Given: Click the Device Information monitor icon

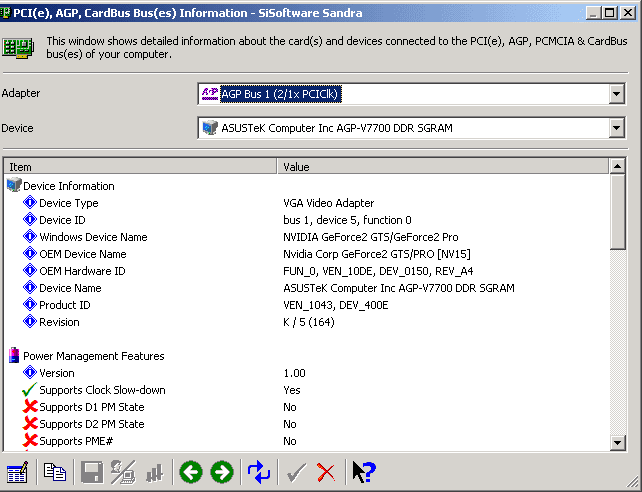Looking at the screenshot, I should (14, 185).
